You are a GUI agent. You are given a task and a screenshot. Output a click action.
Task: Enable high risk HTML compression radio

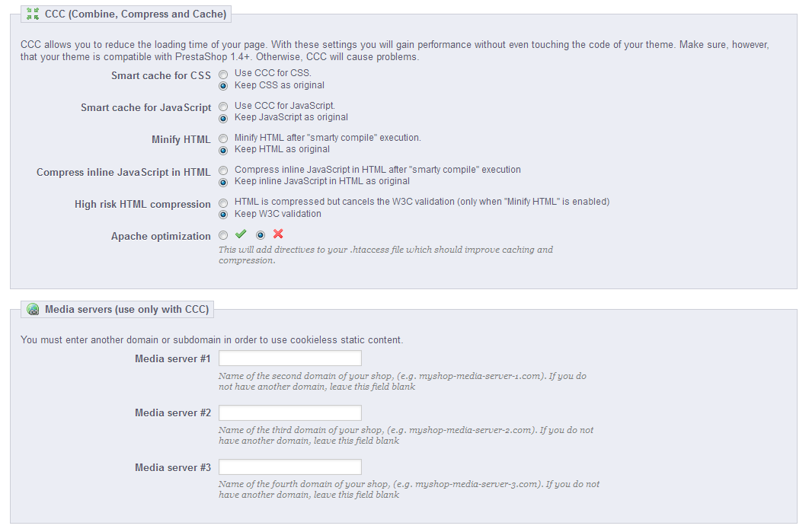pos(223,203)
